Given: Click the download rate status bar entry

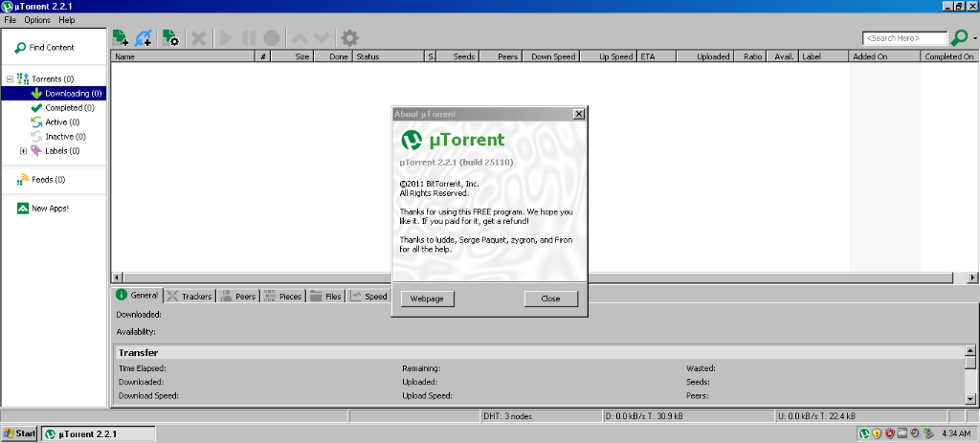Looking at the screenshot, I should coord(689,416).
